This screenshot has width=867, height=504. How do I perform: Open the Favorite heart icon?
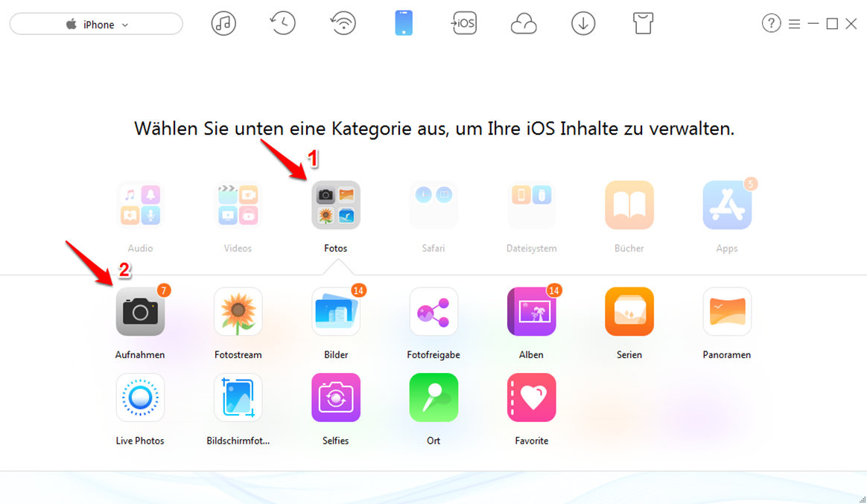pos(531,398)
